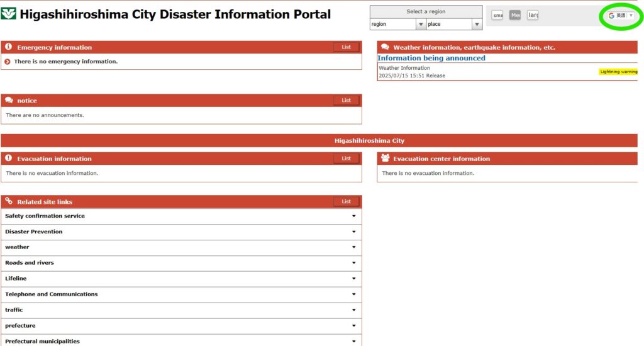The image size is (644, 346).
Task: Click the Evacuation information alert icon
Action: click(x=8, y=159)
